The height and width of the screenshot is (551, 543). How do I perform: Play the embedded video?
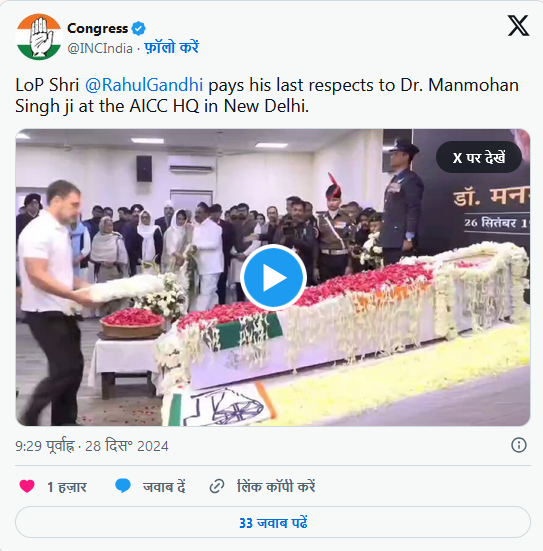tap(273, 277)
